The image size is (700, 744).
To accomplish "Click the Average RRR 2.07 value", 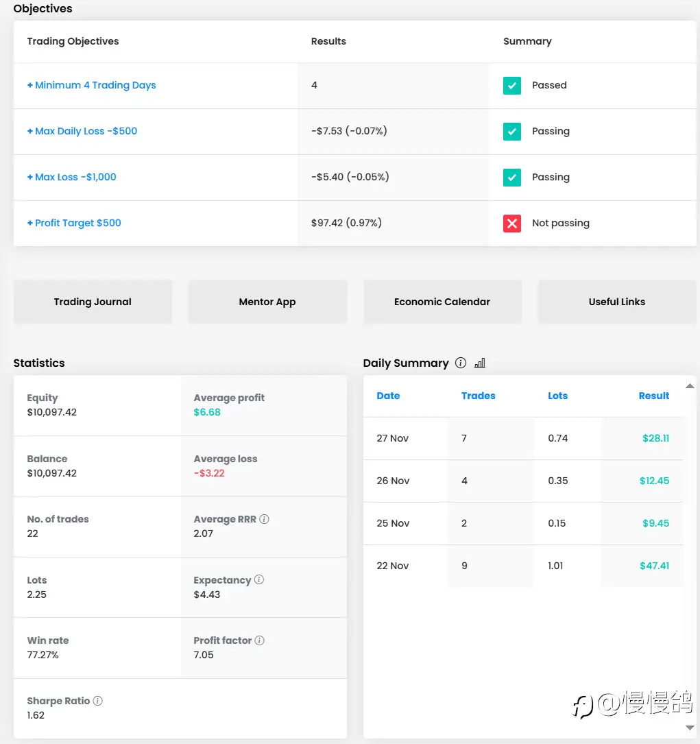I will (204, 533).
